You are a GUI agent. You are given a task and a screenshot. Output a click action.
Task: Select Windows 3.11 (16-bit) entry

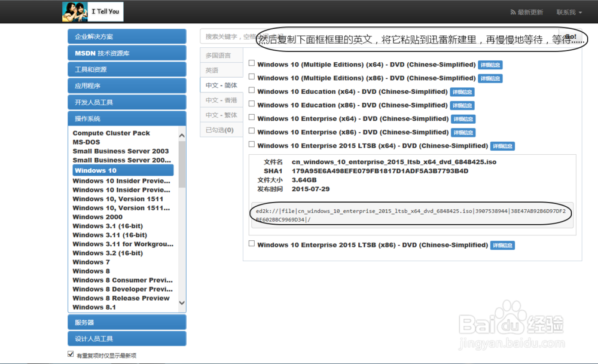coord(110,235)
